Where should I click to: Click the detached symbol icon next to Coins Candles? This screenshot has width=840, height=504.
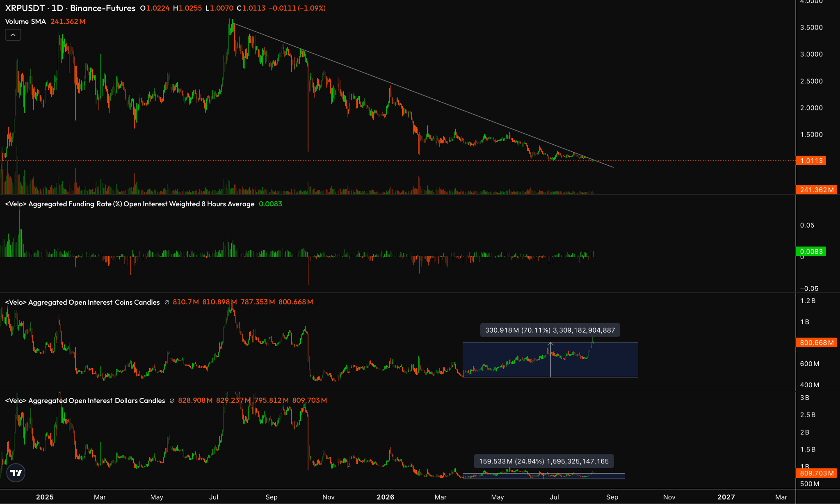[167, 302]
